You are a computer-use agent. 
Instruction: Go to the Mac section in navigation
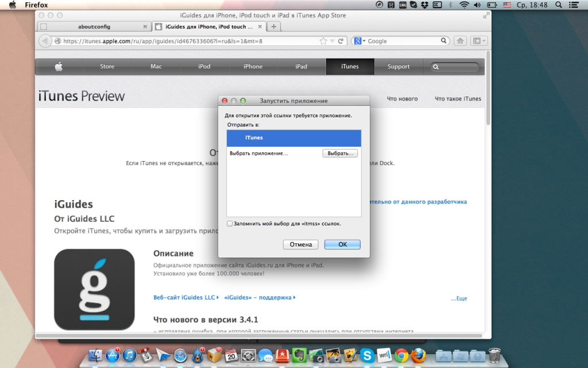tap(156, 67)
